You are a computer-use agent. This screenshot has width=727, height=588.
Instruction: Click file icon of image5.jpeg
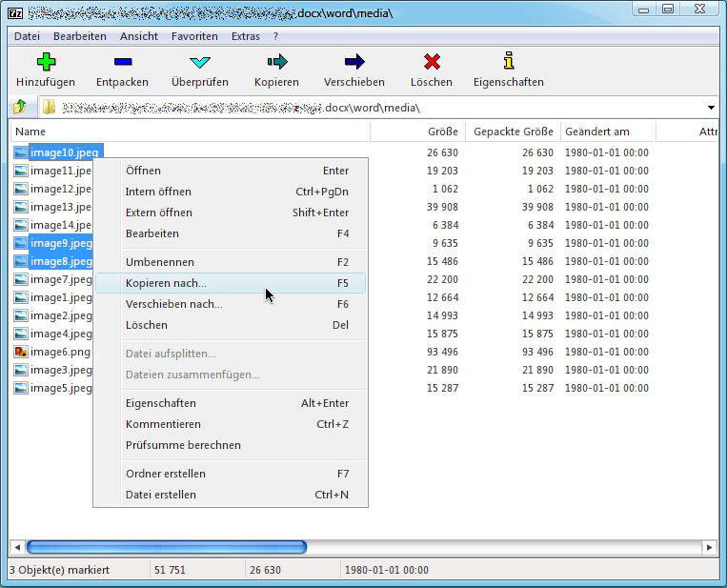point(20,388)
